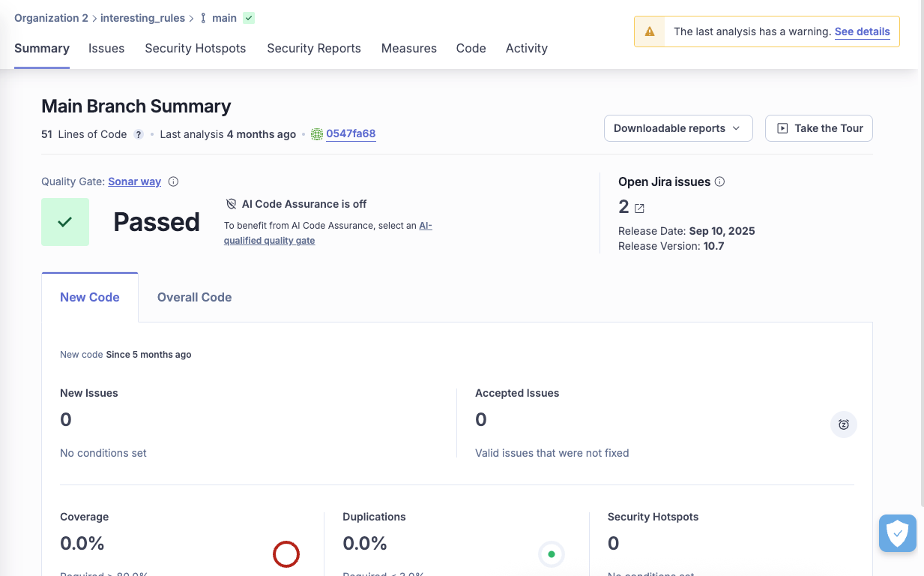Screen dimensions: 924x576
Task: Open Jira issues via the external link icon
Action: [x=638, y=207]
